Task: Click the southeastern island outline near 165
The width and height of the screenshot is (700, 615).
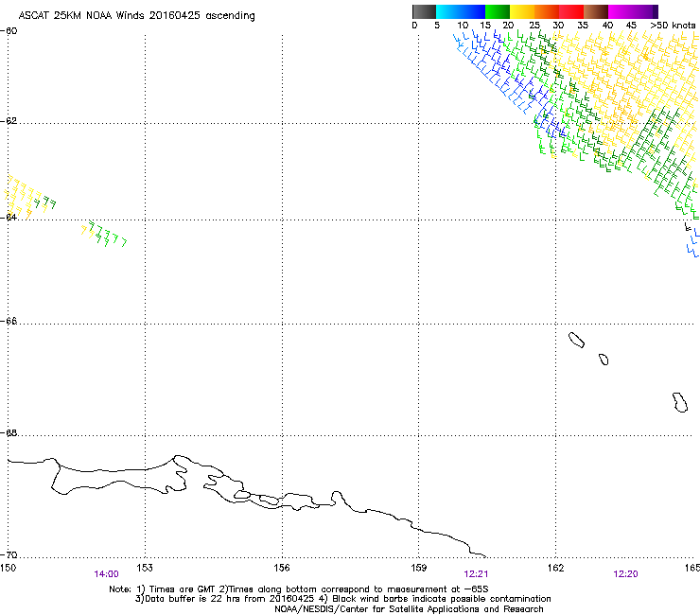Action: click(680, 402)
